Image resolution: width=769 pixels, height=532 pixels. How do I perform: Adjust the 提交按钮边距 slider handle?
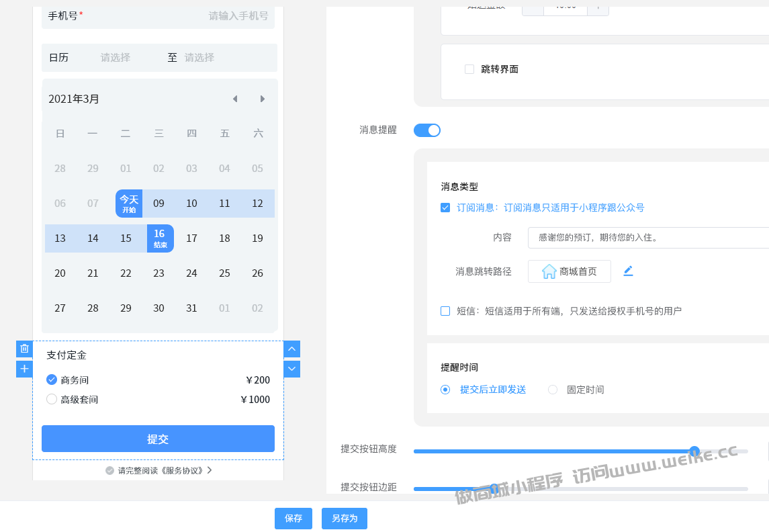tap(494, 488)
